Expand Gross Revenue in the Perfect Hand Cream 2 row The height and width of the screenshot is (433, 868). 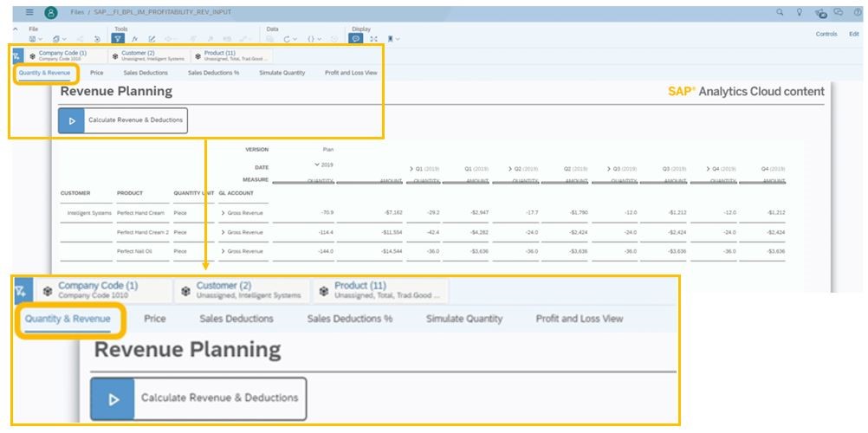coord(223,233)
